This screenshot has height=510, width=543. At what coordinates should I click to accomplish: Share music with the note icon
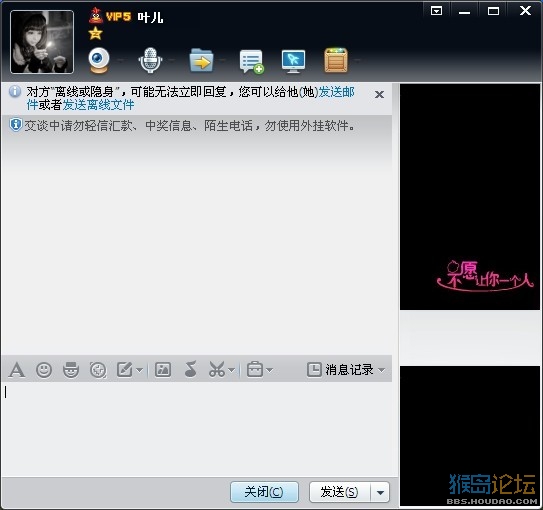coord(190,369)
